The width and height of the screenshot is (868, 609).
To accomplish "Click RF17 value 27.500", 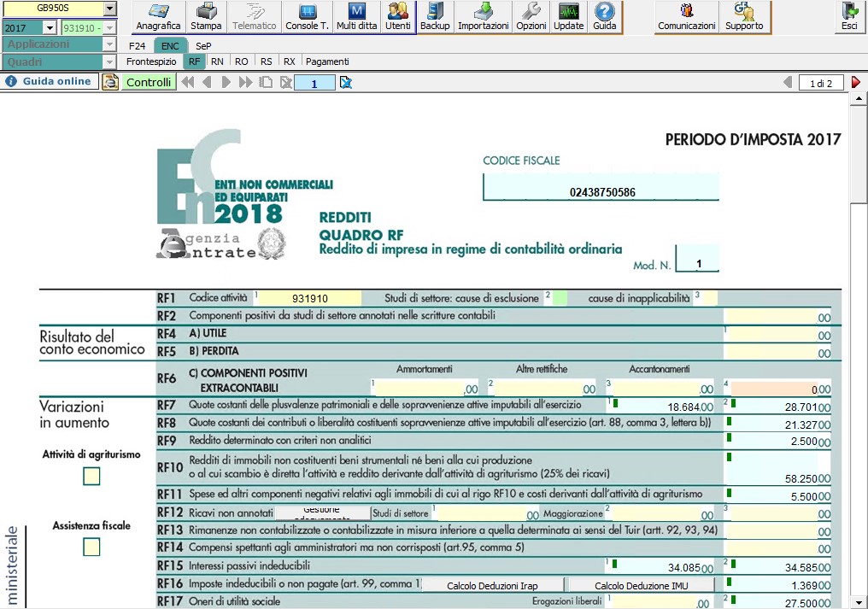I will pos(781,602).
